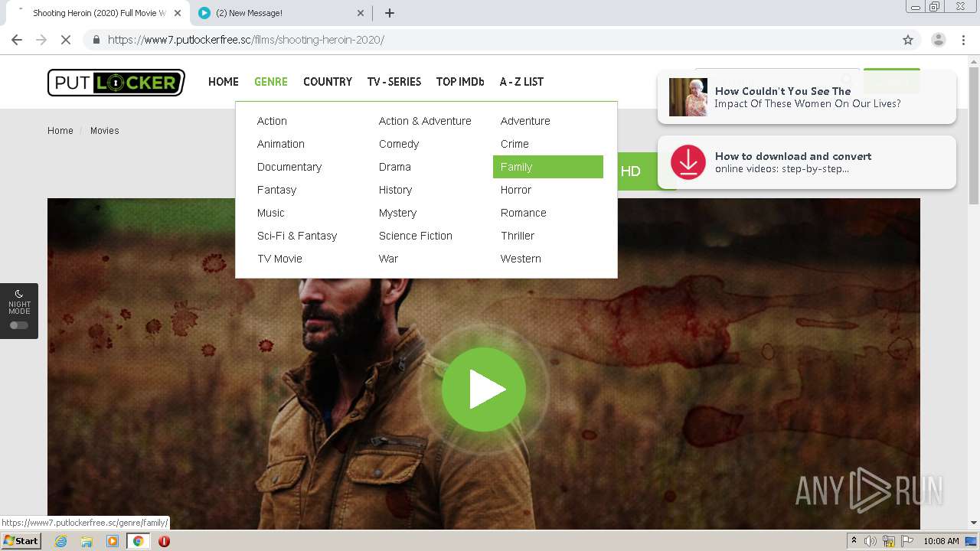Open the A-Z LIST page
This screenshot has height=551, width=980.
(521, 82)
